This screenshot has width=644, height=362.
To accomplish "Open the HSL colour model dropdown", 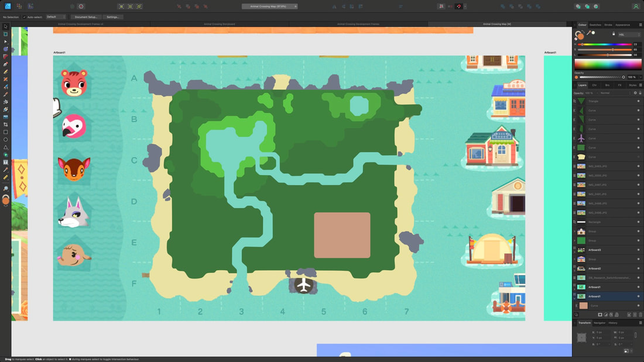I will coord(629,35).
